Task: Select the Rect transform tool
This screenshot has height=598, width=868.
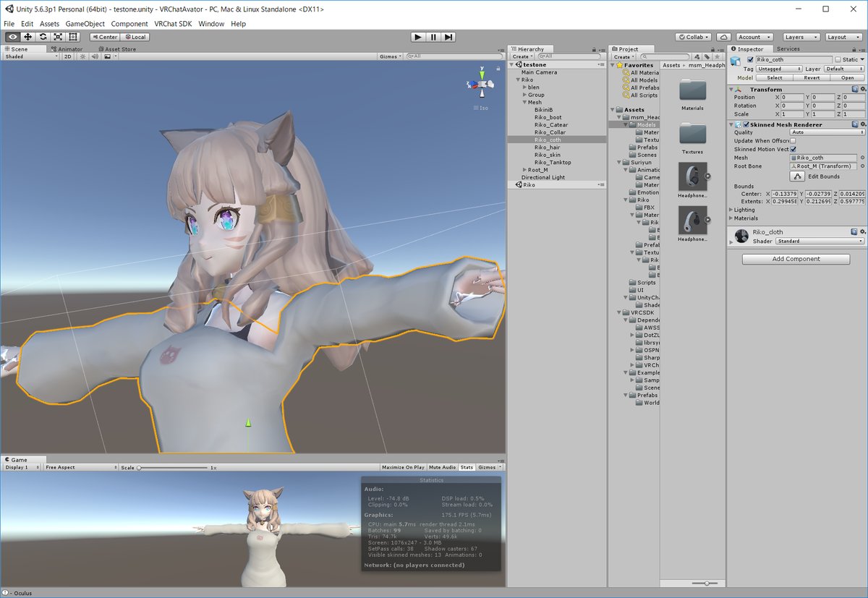Action: [73, 37]
